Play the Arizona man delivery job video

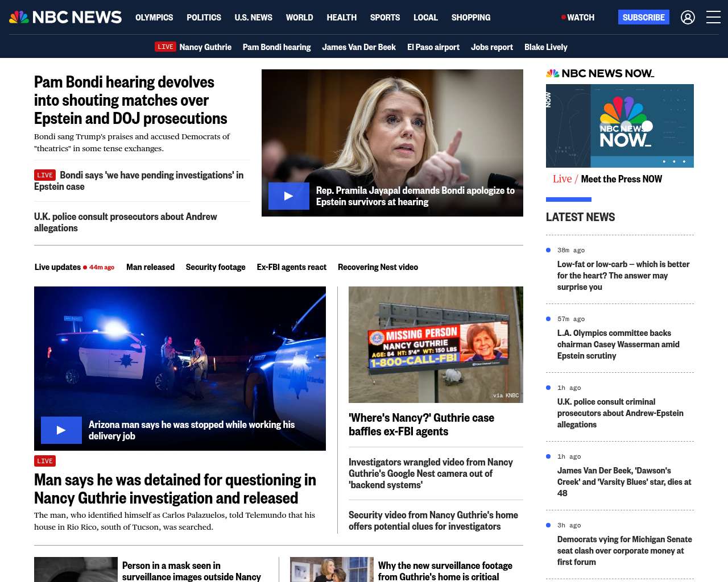coord(61,430)
